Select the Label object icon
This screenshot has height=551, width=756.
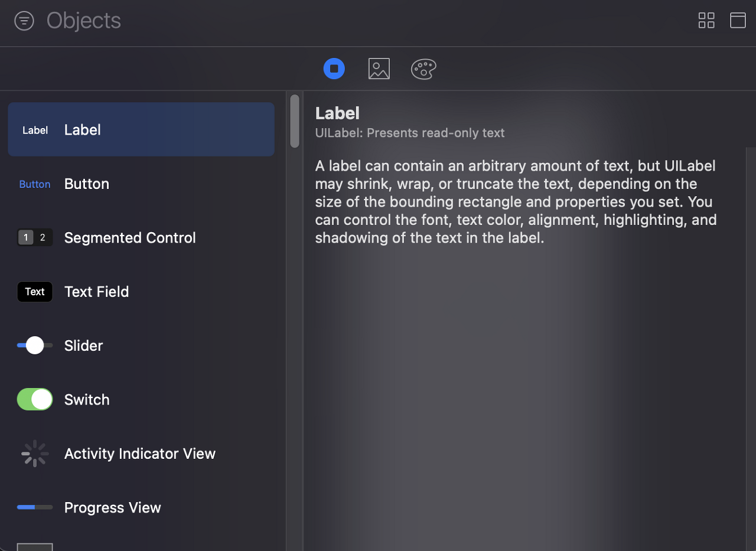pyautogui.click(x=35, y=130)
